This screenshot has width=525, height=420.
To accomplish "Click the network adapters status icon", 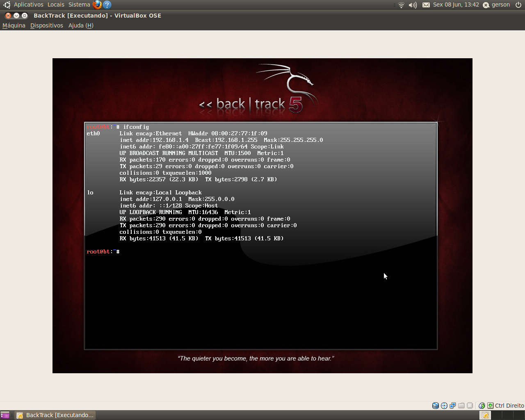I will [x=453, y=406].
